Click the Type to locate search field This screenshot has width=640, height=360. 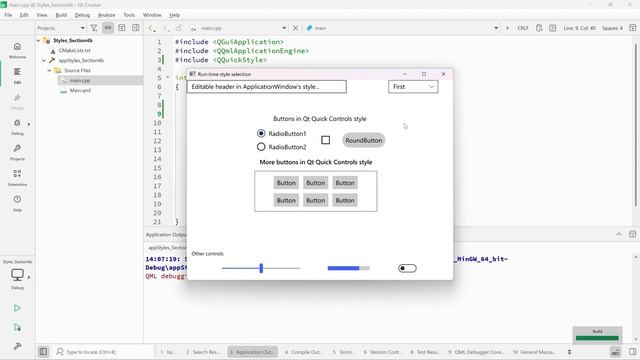pyautogui.click(x=104, y=351)
